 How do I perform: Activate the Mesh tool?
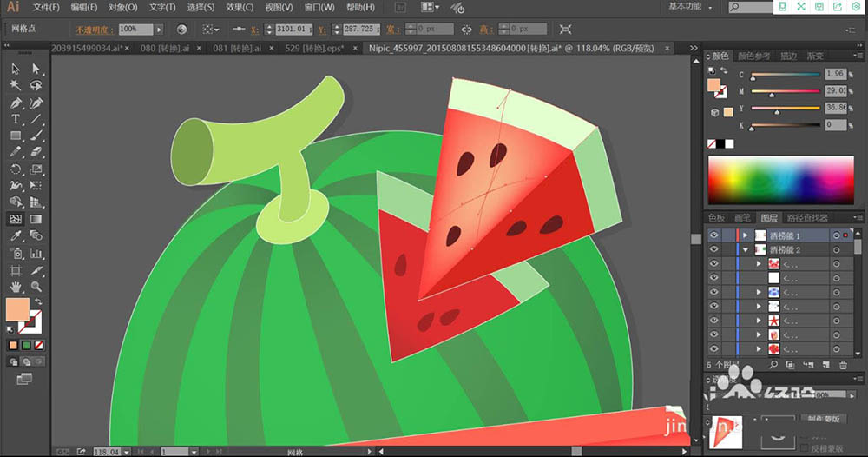click(x=16, y=220)
